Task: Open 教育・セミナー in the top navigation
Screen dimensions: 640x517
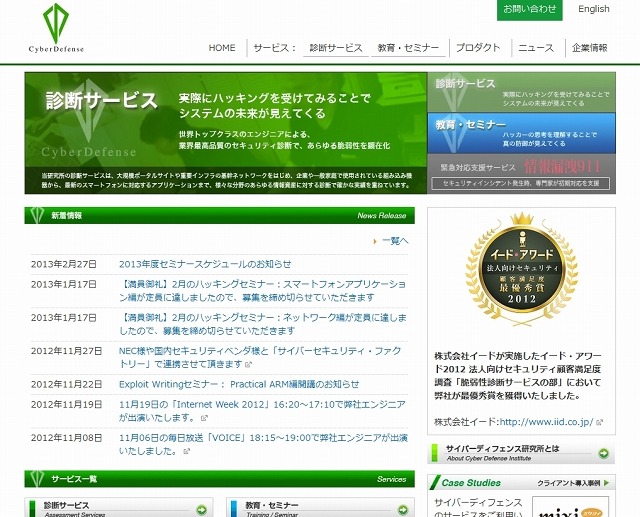Action: 408,48
